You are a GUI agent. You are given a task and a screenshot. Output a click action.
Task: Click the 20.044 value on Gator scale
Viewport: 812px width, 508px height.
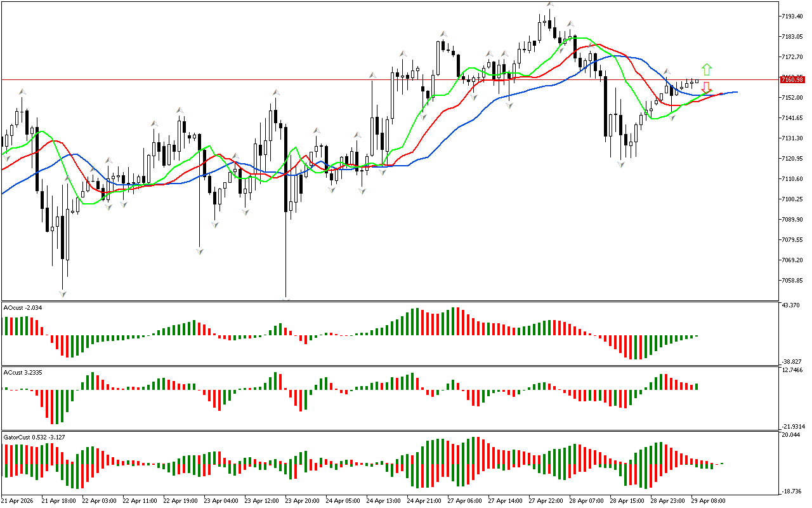coord(790,435)
